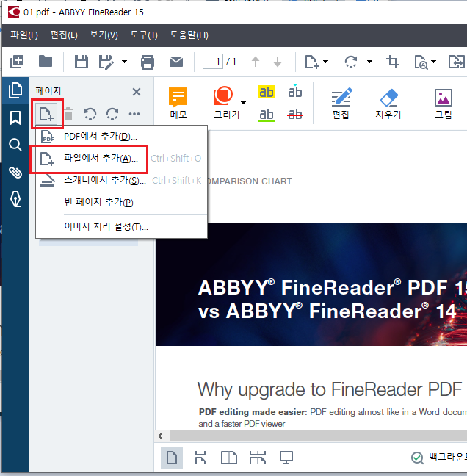Select yellow highlight text tool

(267, 92)
